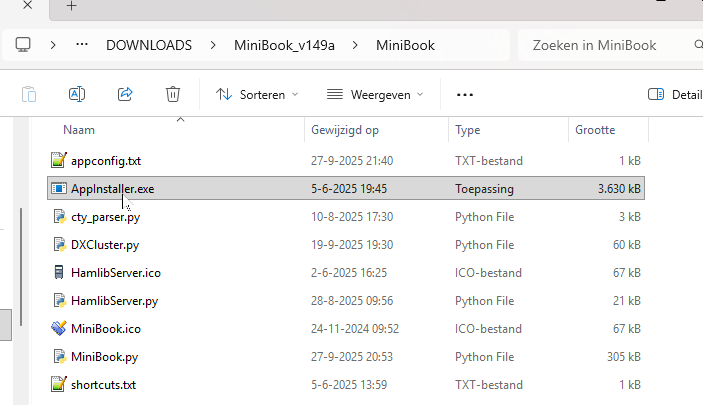Screen dimensions: 703x405
Task: Toggle the Details pane button
Action: pyautogui.click(x=674, y=94)
